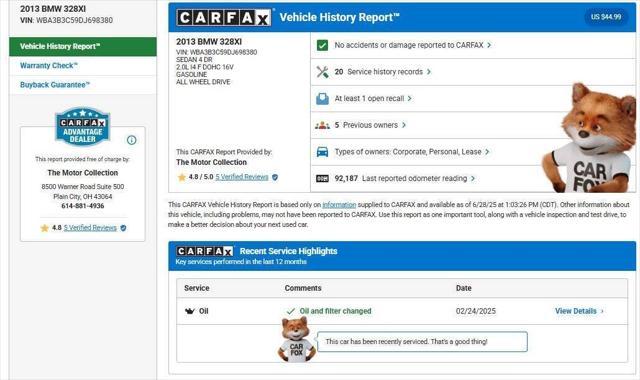Click the CARFAX logo in report header

click(224, 18)
